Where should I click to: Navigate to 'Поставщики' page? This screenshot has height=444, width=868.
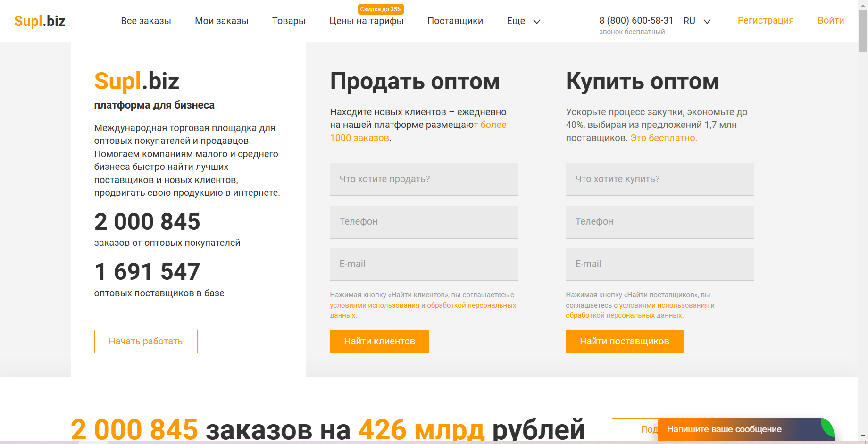pyautogui.click(x=455, y=21)
